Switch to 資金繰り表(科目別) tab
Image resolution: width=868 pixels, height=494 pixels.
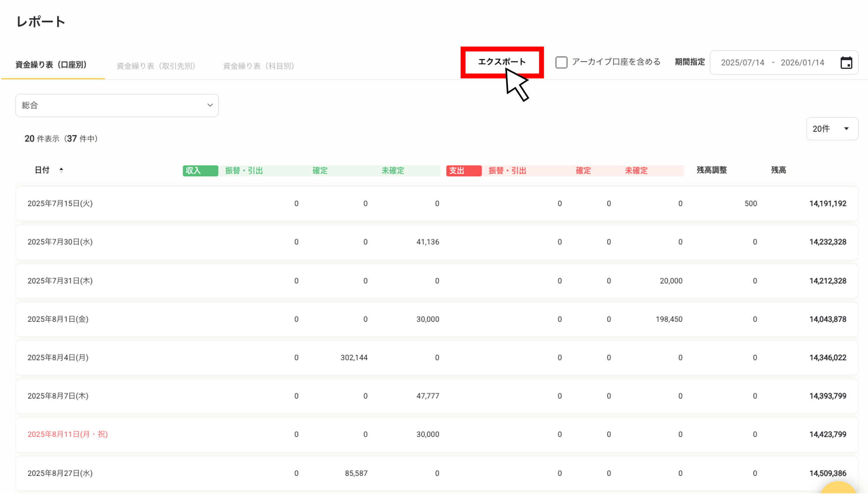coord(258,66)
